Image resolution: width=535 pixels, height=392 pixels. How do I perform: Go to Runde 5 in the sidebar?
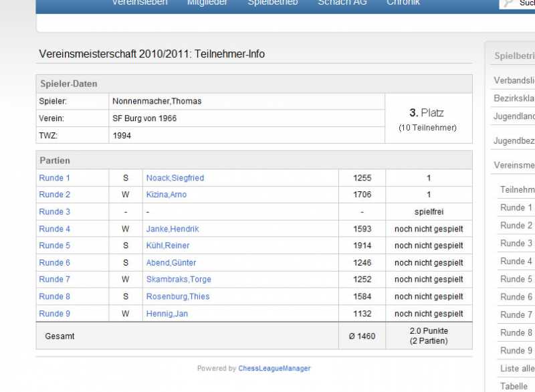point(516,279)
